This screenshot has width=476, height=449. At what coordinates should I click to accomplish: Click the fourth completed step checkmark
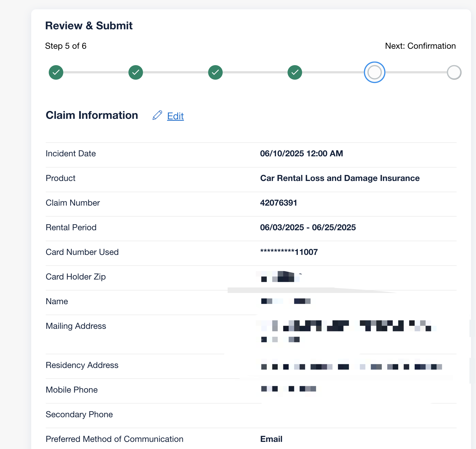(295, 72)
